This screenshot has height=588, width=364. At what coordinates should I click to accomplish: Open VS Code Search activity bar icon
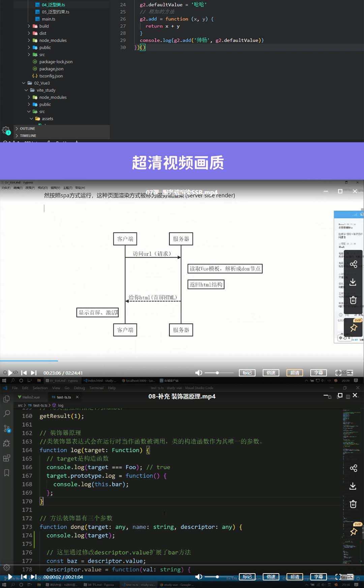(6, 414)
